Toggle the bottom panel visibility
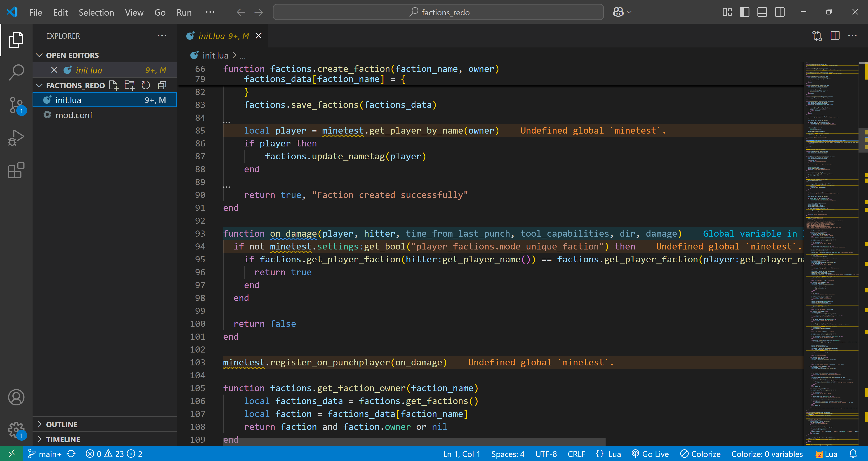Image resolution: width=868 pixels, height=461 pixels. pyautogui.click(x=762, y=12)
